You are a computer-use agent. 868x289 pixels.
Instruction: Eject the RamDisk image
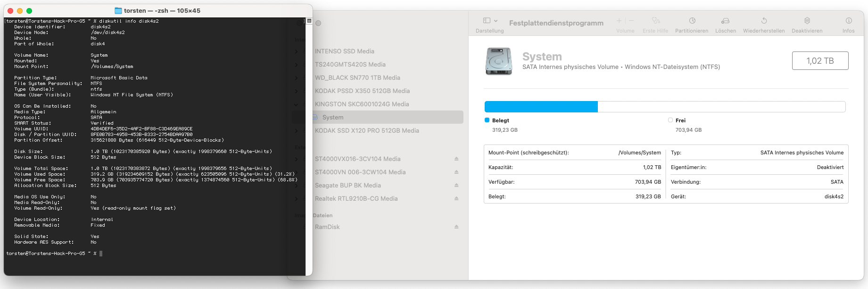(456, 227)
